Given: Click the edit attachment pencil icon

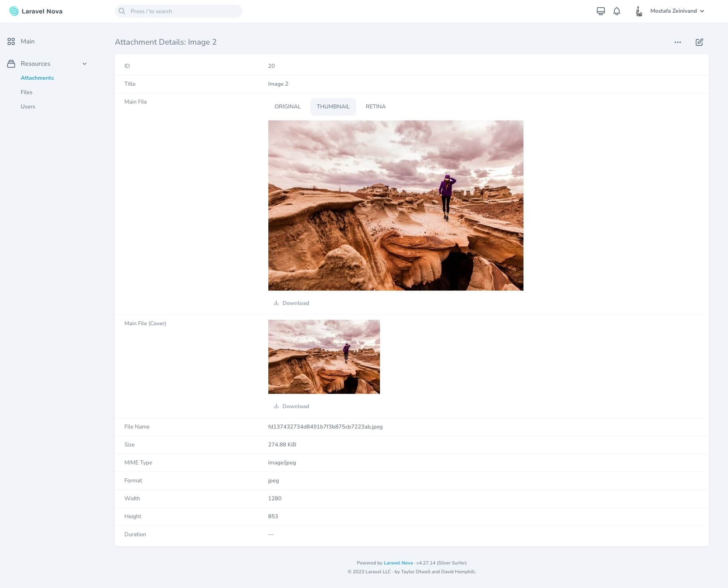Looking at the screenshot, I should click(x=699, y=42).
